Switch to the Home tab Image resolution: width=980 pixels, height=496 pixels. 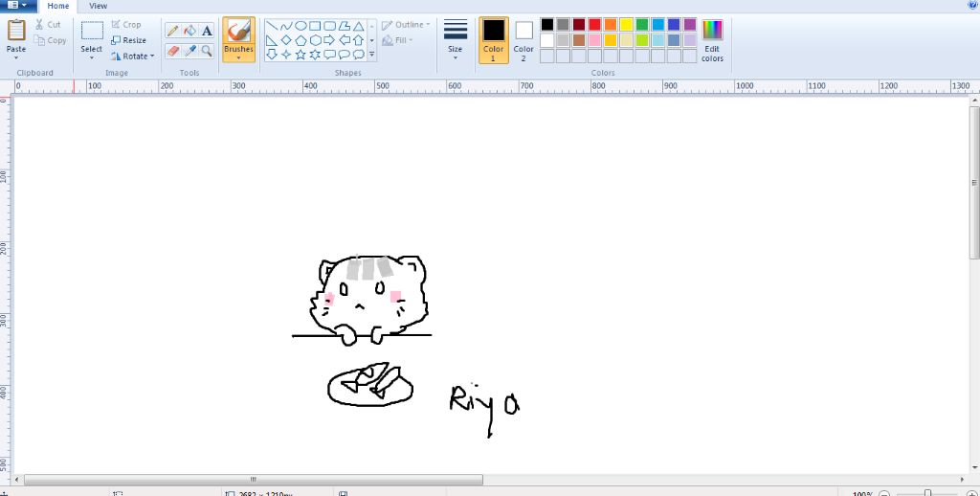[x=58, y=6]
